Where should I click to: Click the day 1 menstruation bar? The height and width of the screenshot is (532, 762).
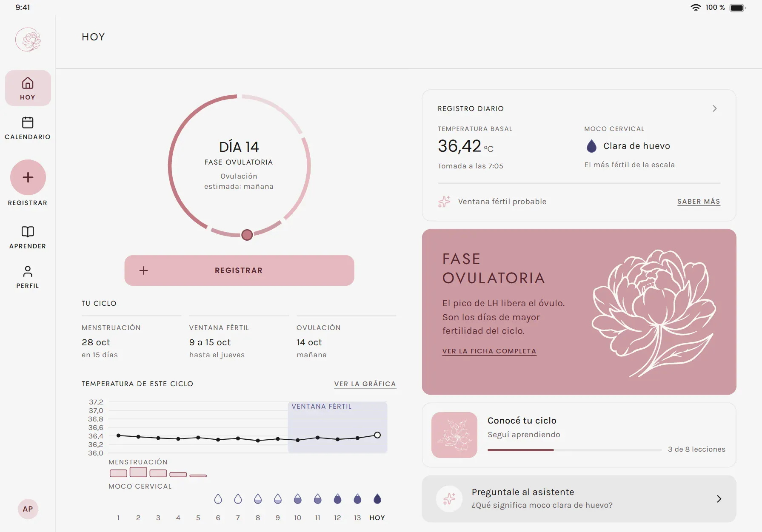pyautogui.click(x=118, y=473)
